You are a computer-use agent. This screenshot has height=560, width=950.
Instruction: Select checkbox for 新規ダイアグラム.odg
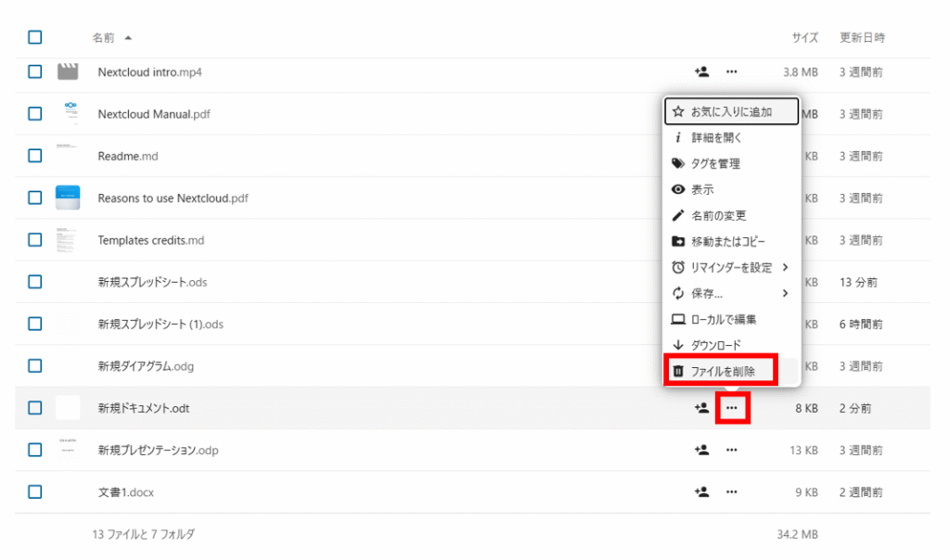coord(35,366)
